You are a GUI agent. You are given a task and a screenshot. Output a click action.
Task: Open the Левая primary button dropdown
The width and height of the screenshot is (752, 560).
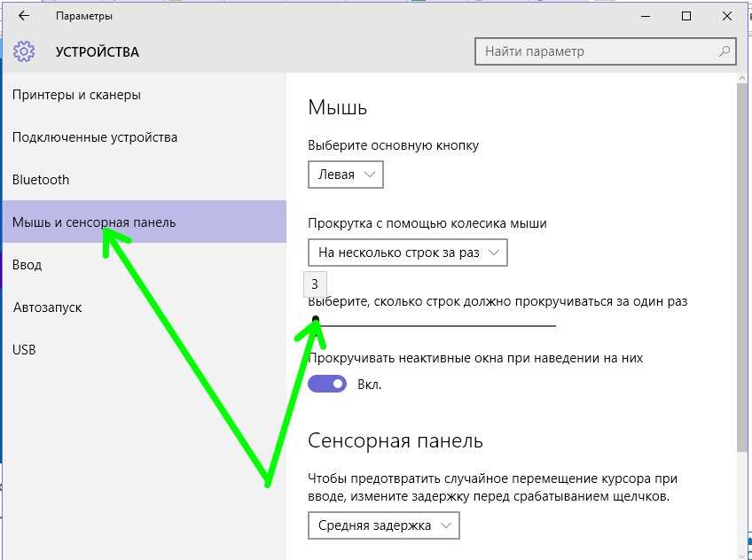pos(345,175)
